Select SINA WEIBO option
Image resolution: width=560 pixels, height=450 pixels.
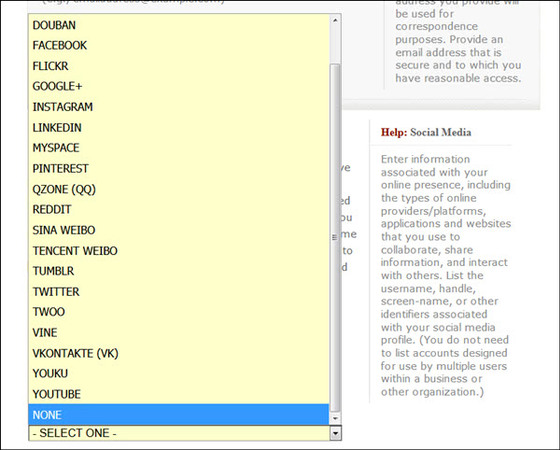click(179, 230)
